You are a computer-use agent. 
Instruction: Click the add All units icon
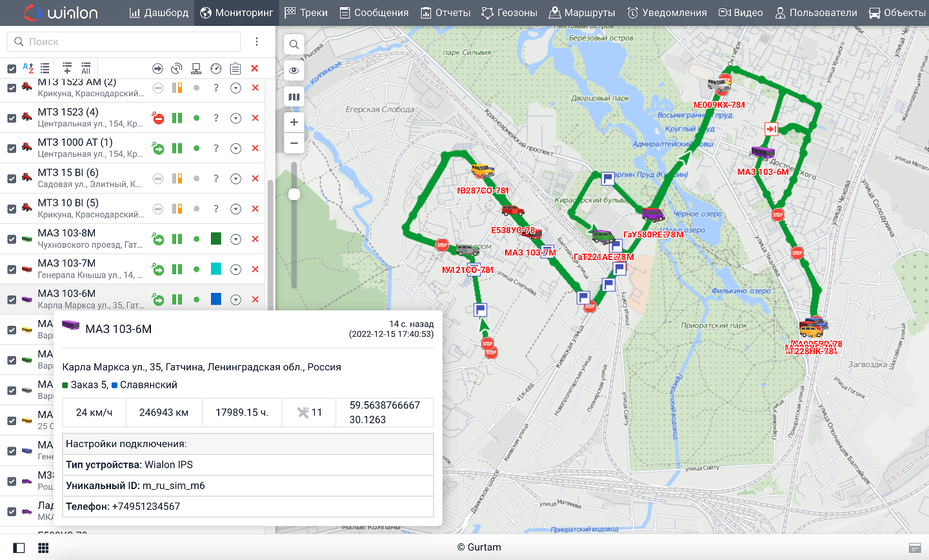coord(86,68)
